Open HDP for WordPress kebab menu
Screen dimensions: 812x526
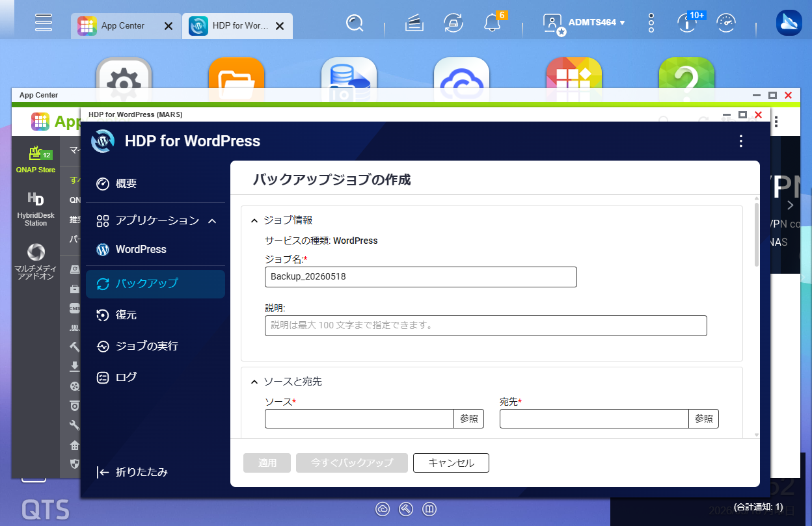pos(740,141)
